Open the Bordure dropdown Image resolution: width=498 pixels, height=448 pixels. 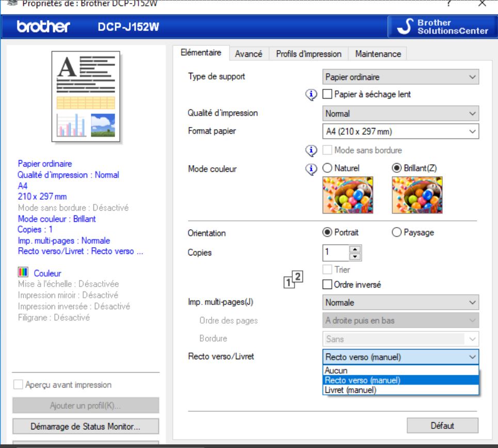coord(400,339)
